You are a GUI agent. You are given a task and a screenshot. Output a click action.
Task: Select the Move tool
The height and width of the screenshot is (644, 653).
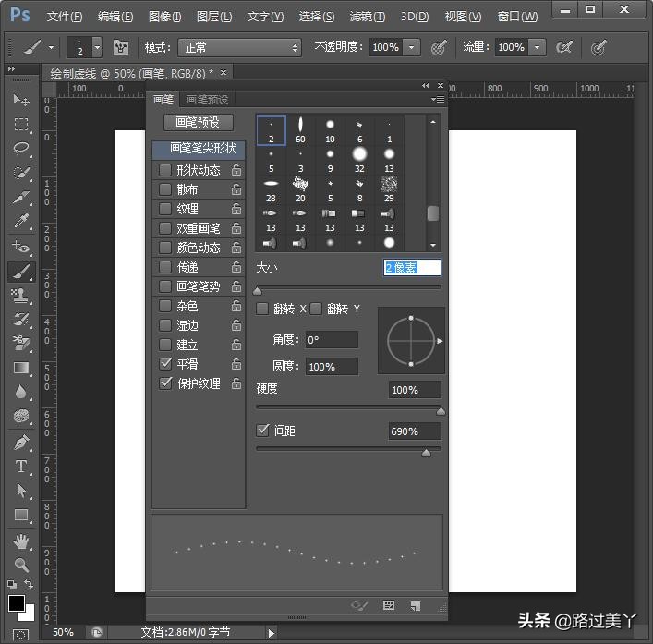click(21, 100)
